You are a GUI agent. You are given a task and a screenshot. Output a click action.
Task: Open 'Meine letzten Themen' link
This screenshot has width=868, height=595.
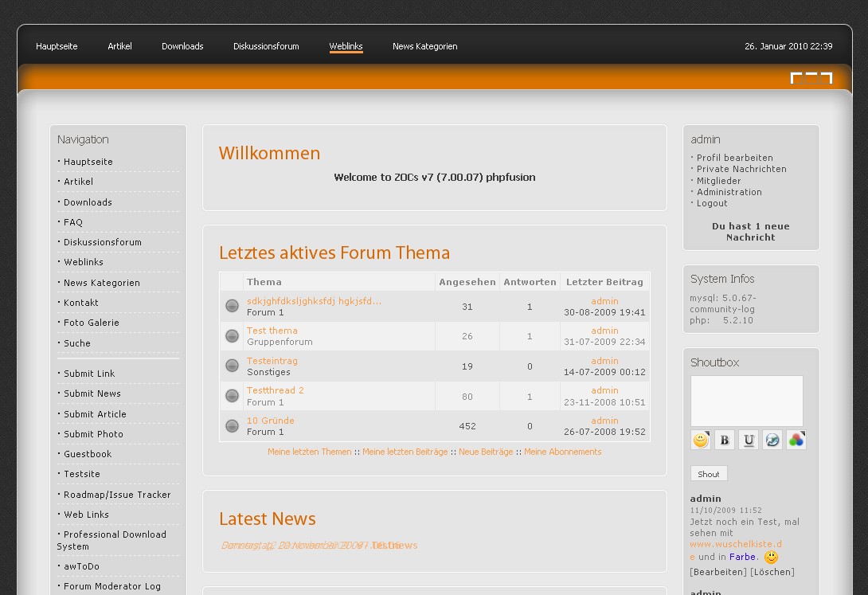pos(309,452)
